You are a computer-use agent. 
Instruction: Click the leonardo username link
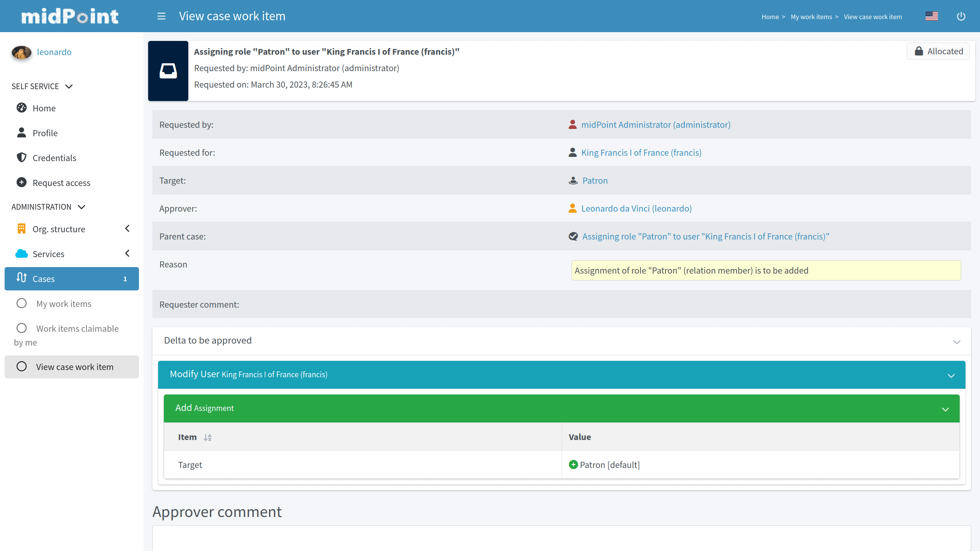(54, 52)
